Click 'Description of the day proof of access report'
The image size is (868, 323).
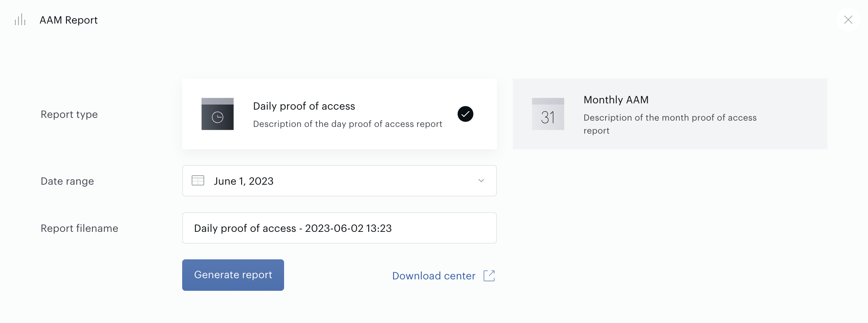coord(348,124)
